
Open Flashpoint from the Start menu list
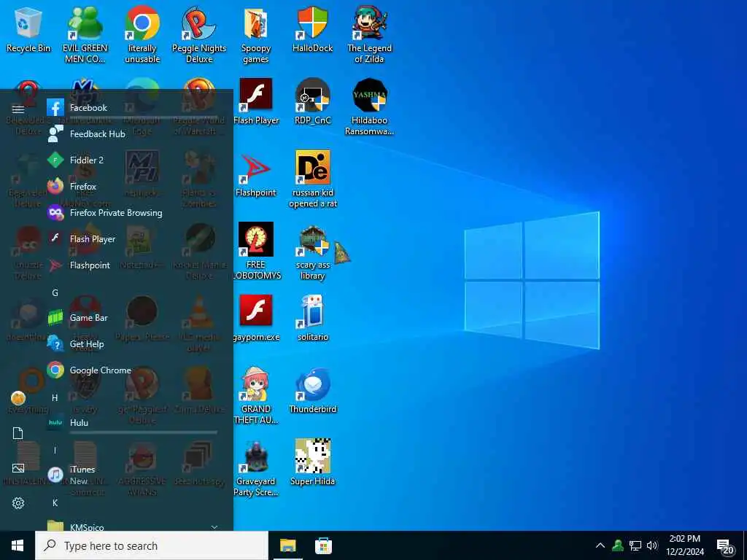coord(131,265)
